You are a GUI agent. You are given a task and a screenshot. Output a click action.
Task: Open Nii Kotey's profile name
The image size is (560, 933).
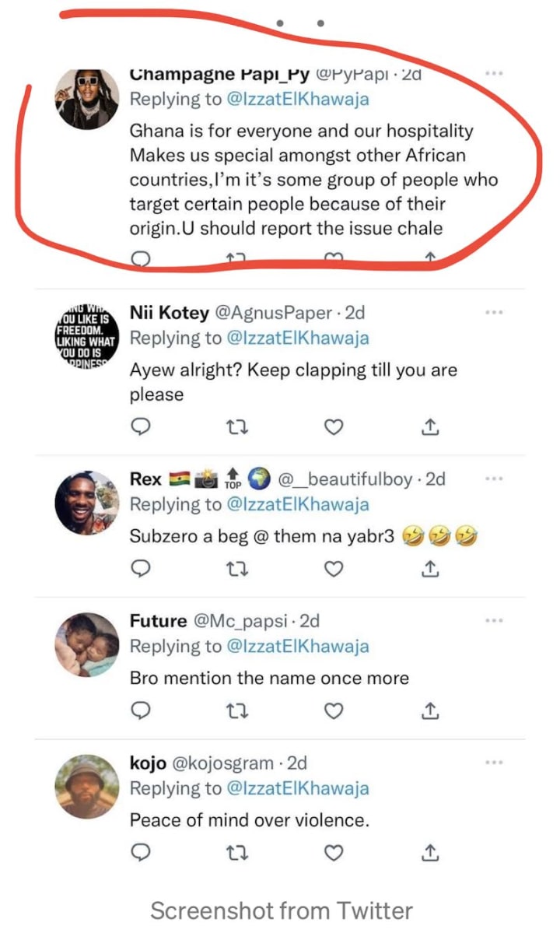(x=169, y=313)
